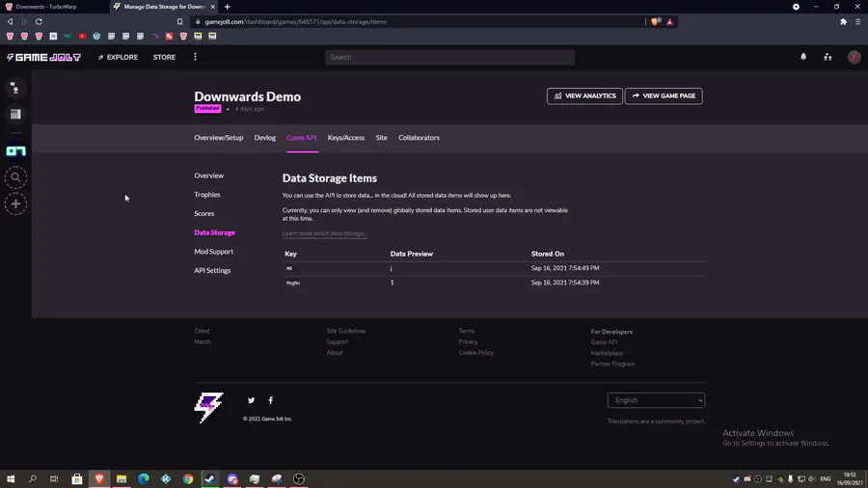Open Windows Start menu
The width and height of the screenshot is (868, 488).
click(x=11, y=479)
